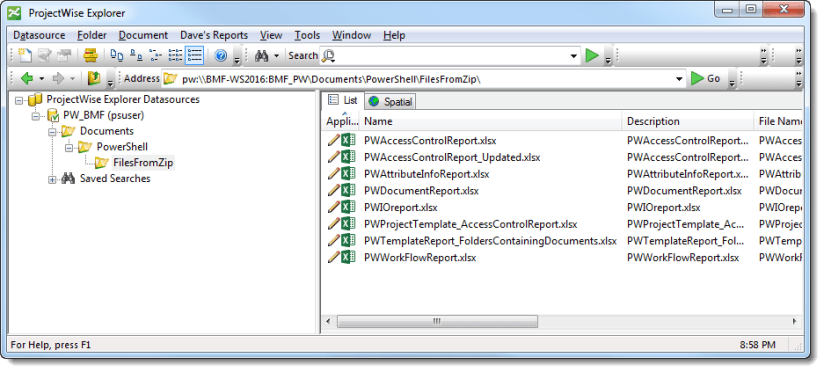Sort by the Name column header
824x372 pixels.
pos(490,121)
